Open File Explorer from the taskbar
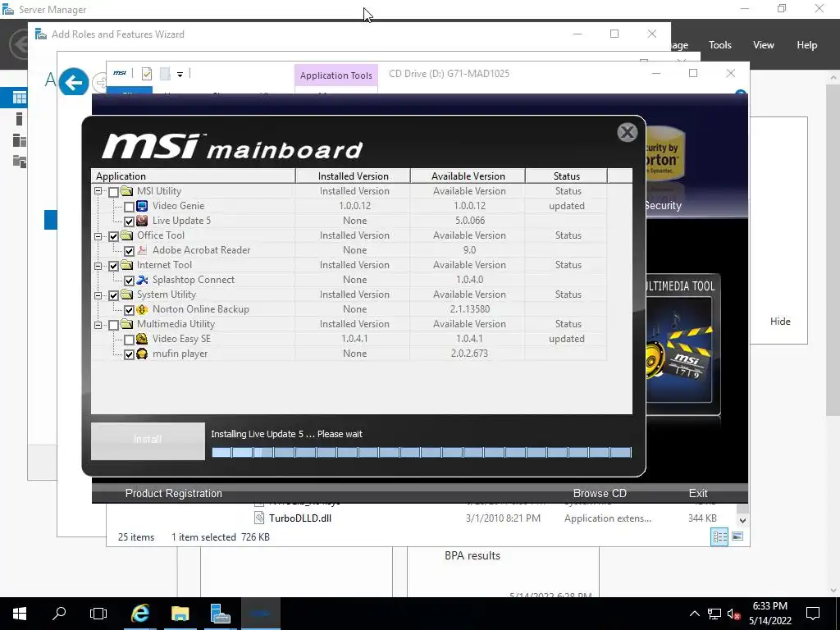Viewport: 840px width, 630px height. pyautogui.click(x=180, y=614)
